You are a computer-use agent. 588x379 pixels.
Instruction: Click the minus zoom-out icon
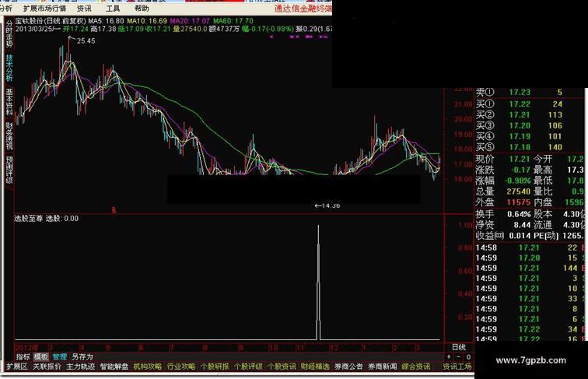458,357
